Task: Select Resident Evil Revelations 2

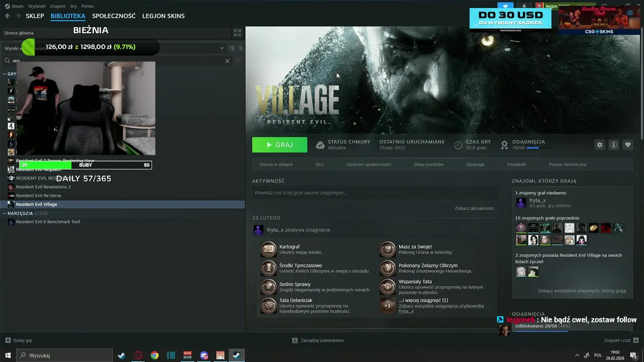Action: 43,187
